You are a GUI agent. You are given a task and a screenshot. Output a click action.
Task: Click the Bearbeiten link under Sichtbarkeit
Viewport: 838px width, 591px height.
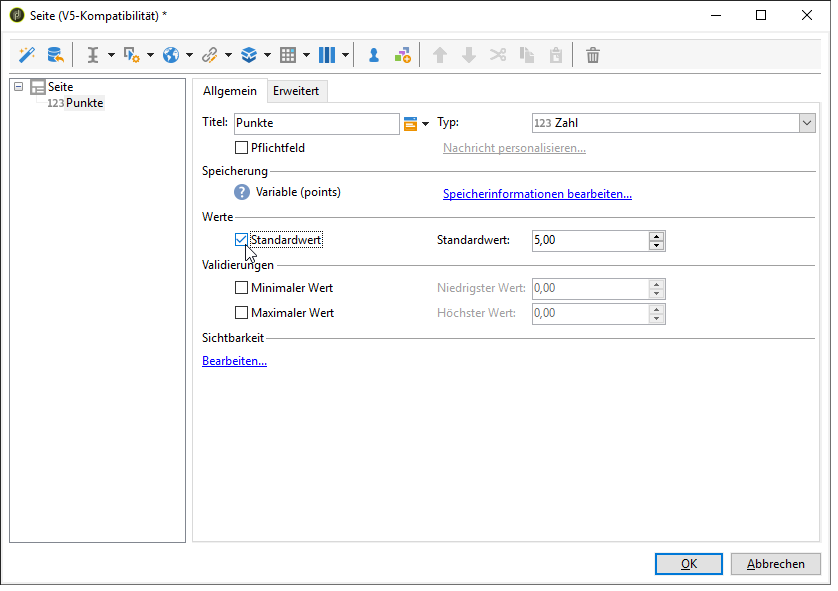coord(234,361)
